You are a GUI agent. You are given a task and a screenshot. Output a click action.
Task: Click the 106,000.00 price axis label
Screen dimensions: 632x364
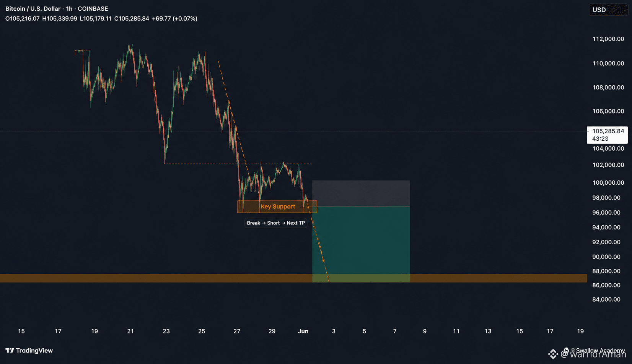608,111
